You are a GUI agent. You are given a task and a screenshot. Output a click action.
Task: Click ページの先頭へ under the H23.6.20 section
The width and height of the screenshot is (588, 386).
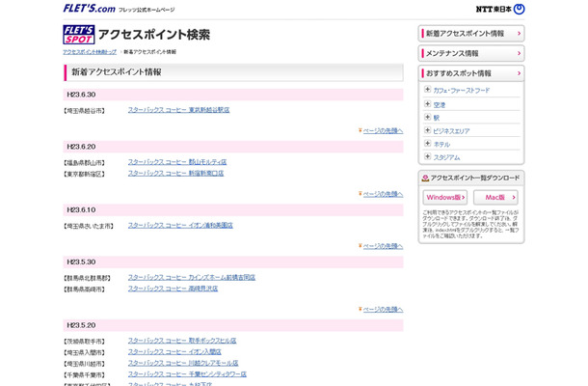383,195
